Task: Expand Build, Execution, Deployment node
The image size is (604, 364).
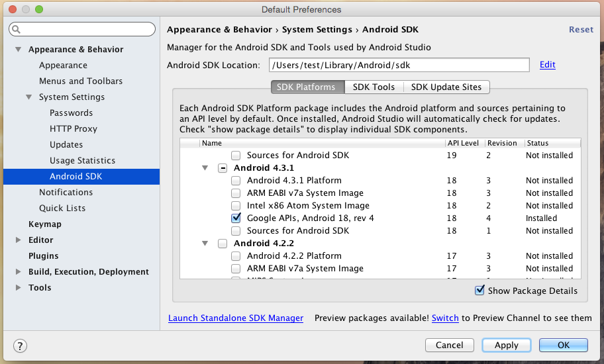Action: point(18,271)
